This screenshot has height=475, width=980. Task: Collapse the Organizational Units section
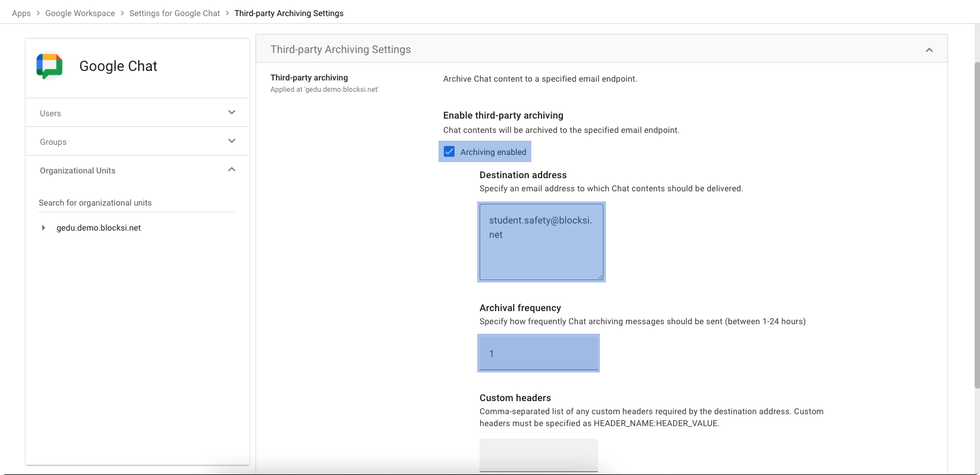(232, 170)
